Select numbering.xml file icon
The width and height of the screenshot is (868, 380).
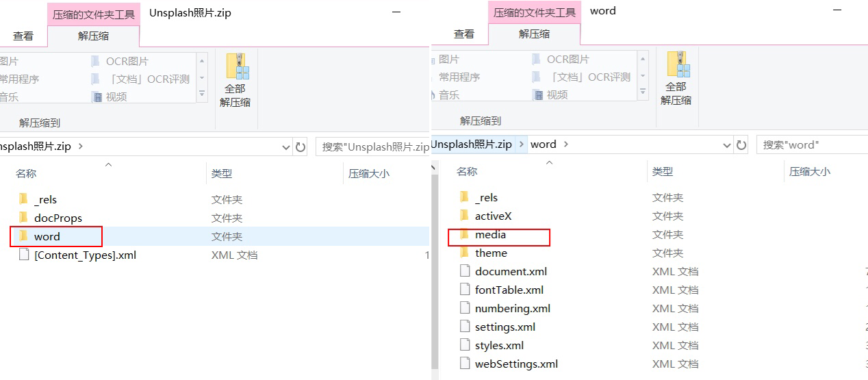(x=465, y=308)
